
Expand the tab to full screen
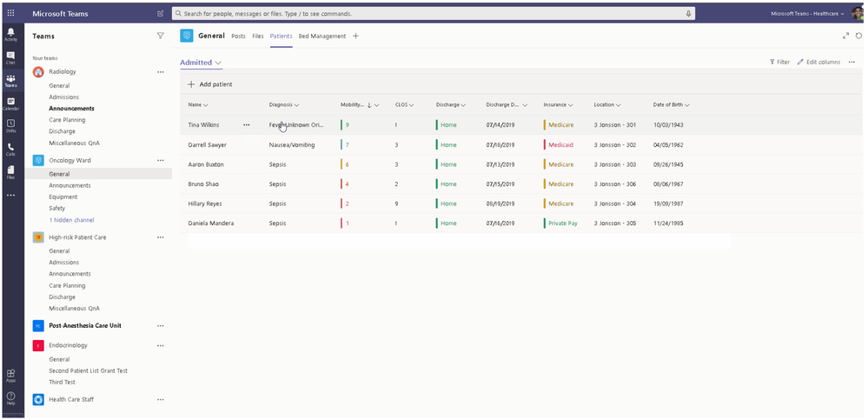pos(846,36)
